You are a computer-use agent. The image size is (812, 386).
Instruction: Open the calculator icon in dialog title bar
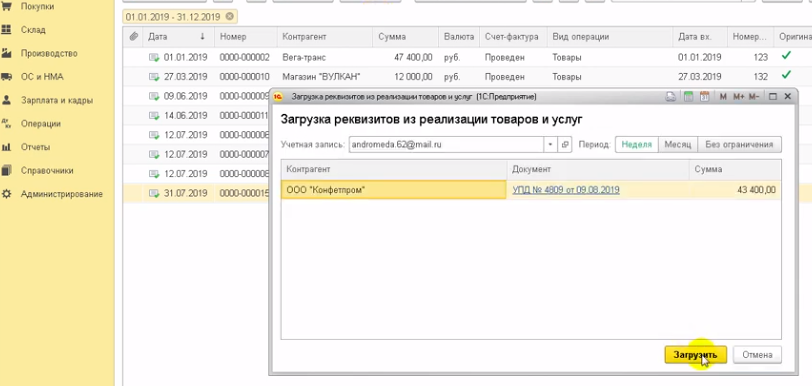click(x=688, y=96)
